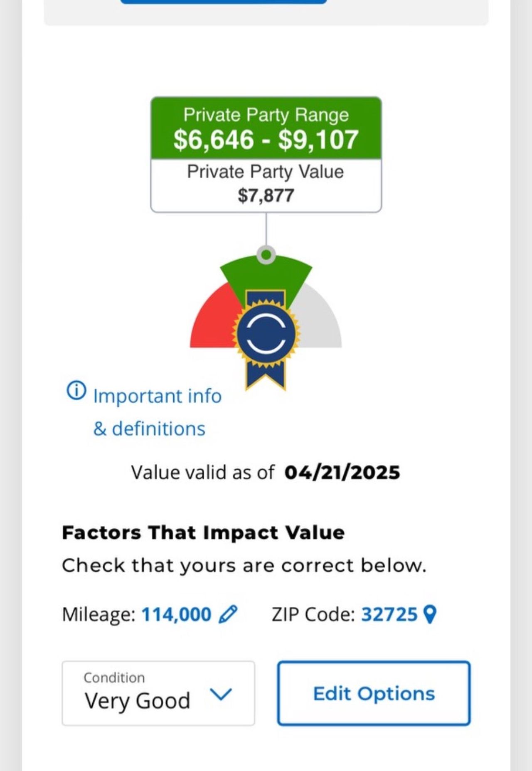Click the green Private Party Range banner
The image size is (532, 771).
pos(266,128)
